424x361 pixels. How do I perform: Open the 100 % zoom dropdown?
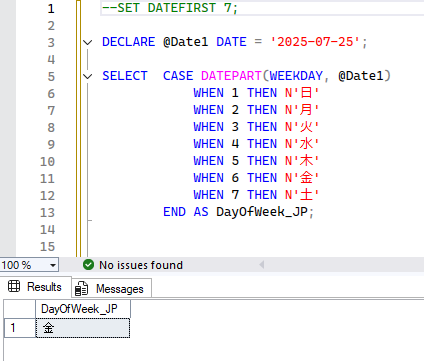(29, 265)
